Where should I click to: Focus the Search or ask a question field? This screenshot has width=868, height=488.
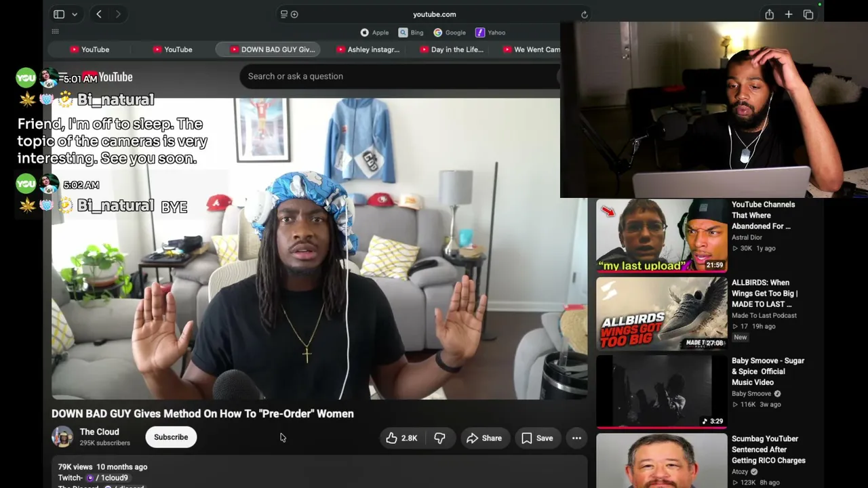(399, 76)
